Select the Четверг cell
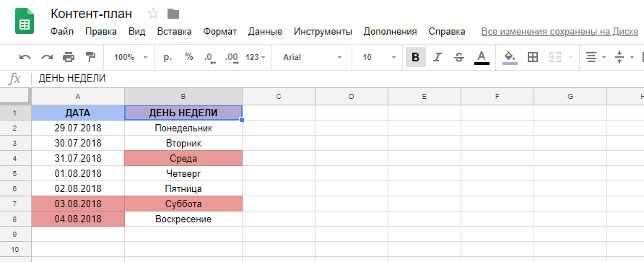Screen dimensions: 644x262 [183, 174]
